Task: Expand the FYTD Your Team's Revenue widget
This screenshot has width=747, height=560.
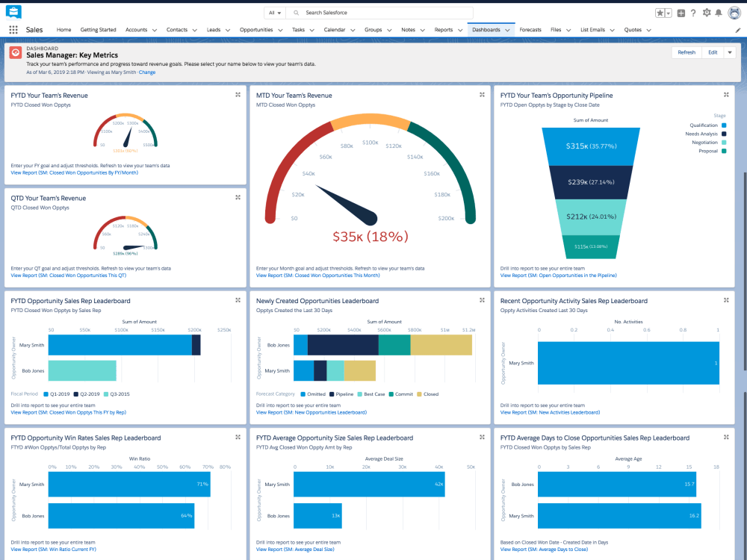Action: 238,95
